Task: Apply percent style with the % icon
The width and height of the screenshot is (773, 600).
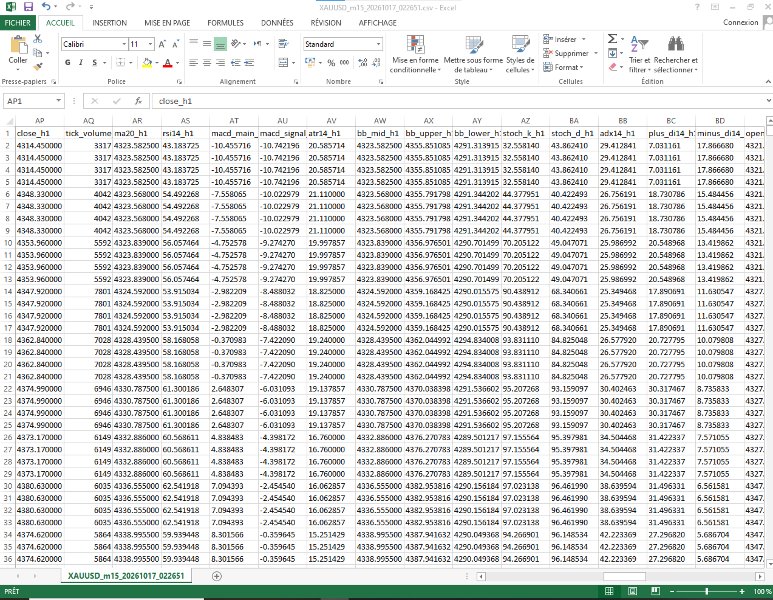Action: click(x=331, y=63)
